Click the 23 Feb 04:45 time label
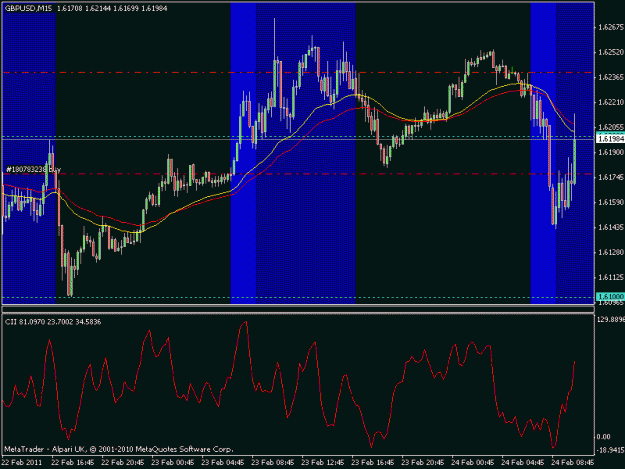This screenshot has width=625, height=469. (x=222, y=463)
